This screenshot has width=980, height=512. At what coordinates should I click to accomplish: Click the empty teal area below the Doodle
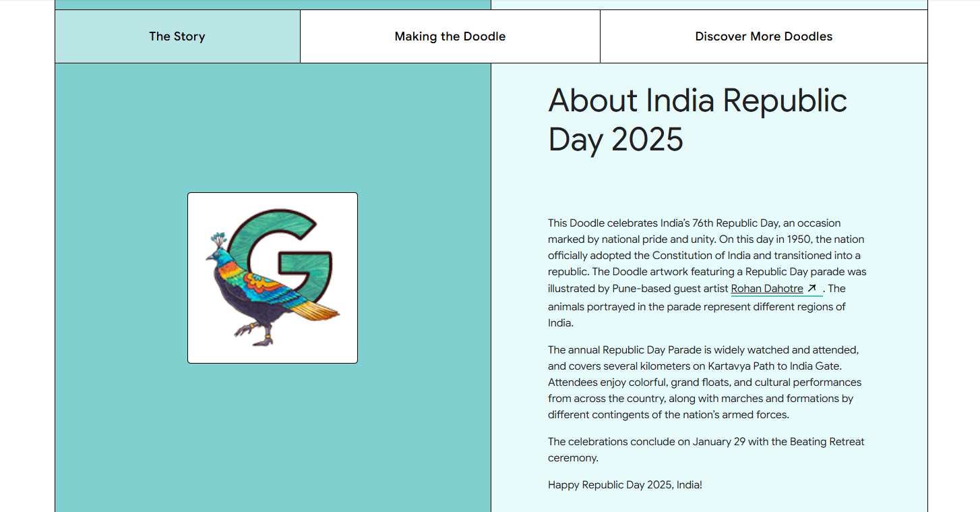(272, 438)
